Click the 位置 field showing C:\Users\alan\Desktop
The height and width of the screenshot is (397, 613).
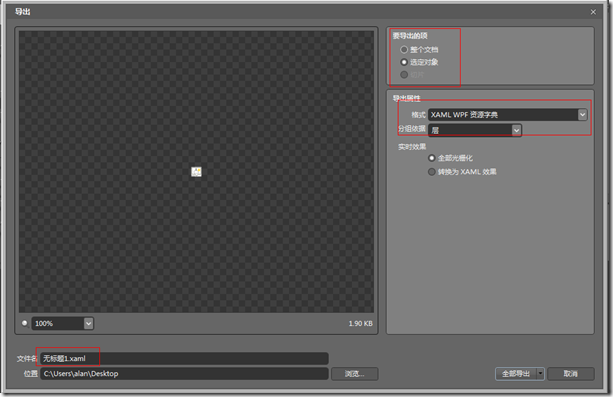(184, 374)
